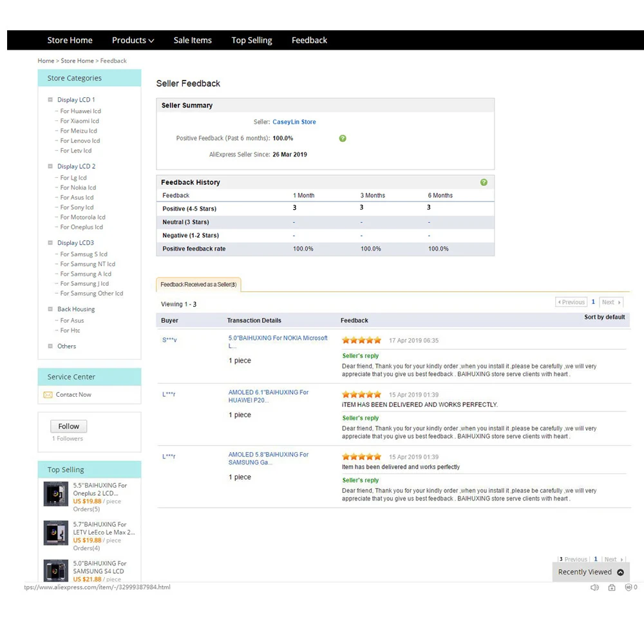This screenshot has height=644, width=644.
Task: Open the CaseyLin Store seller link
Action: [294, 122]
